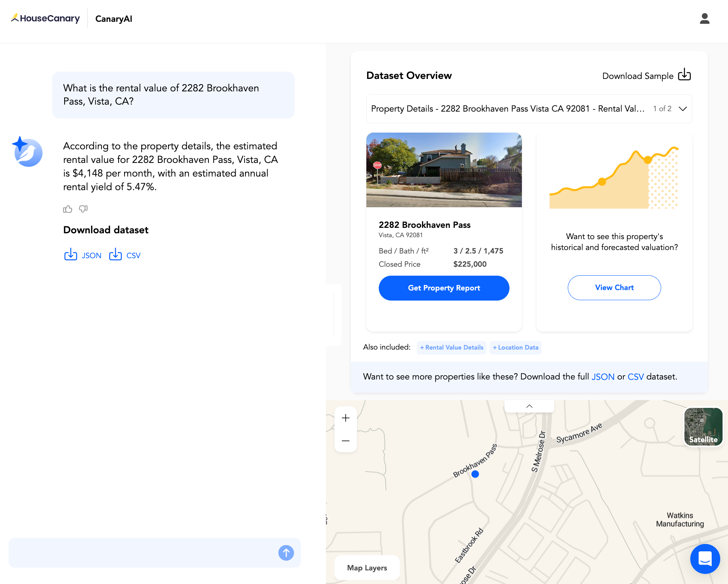The height and width of the screenshot is (584, 728).
Task: Click the HouseCanary logo
Action: pyautogui.click(x=45, y=18)
